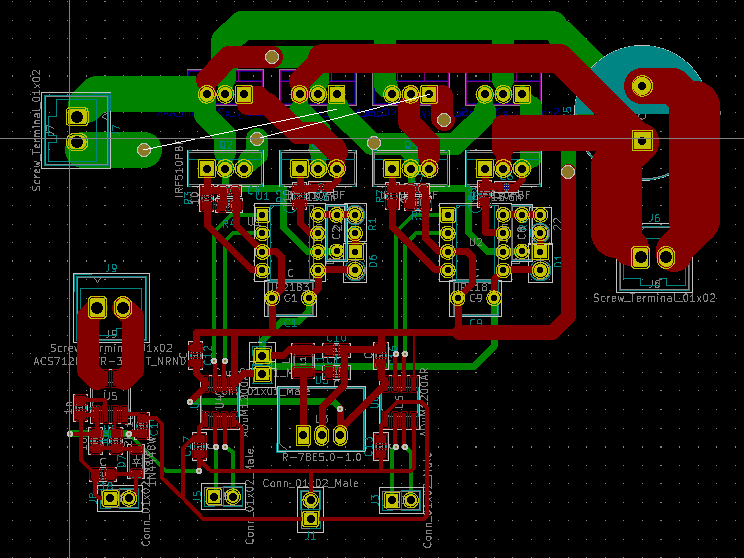Click the via on the vertical red track left of J6
This screenshot has width=744, height=558.
click(x=568, y=172)
